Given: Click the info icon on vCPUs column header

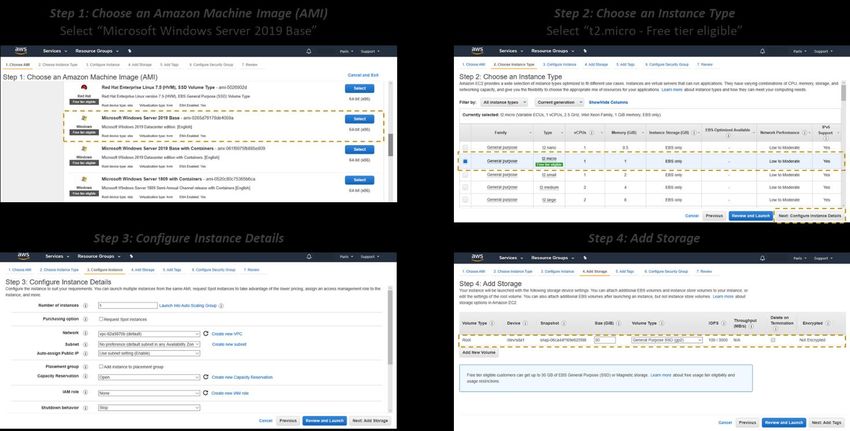Looking at the screenshot, I should coord(591,133).
